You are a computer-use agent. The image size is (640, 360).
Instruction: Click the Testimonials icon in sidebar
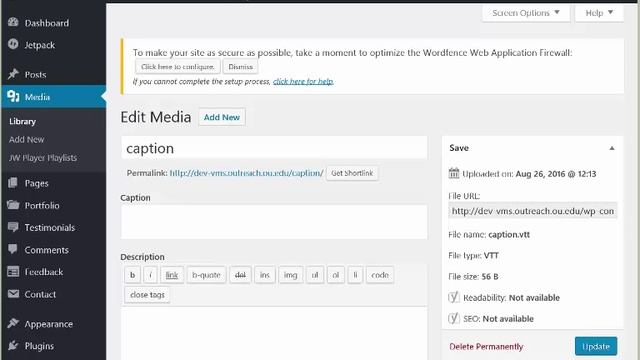(13, 227)
